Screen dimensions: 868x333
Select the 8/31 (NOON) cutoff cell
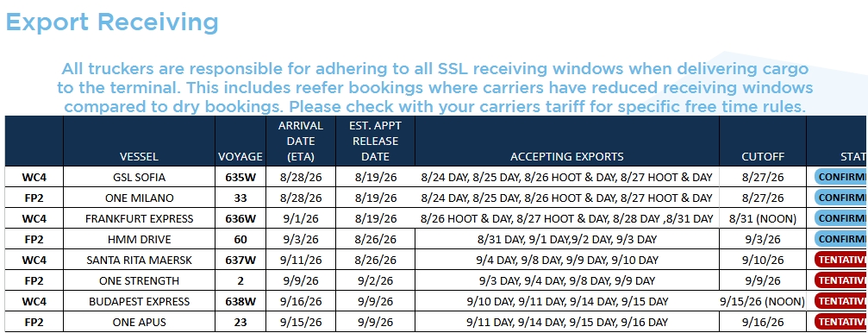pyautogui.click(x=763, y=218)
